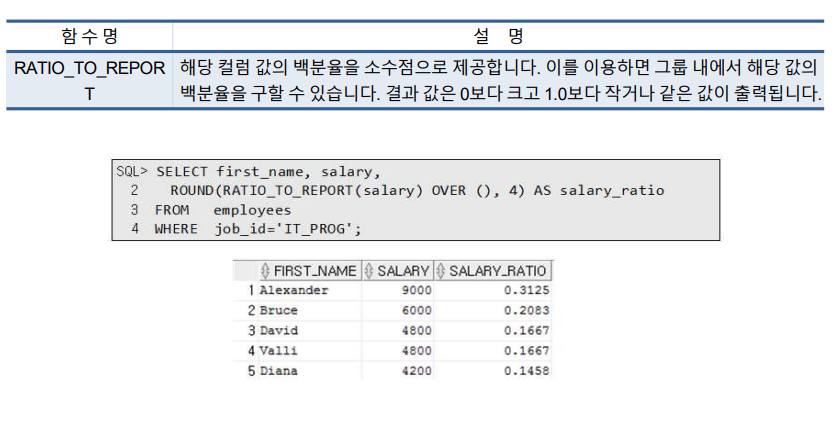Select row number 4 in result grid
This screenshot has height=425, width=838.
pos(251,351)
